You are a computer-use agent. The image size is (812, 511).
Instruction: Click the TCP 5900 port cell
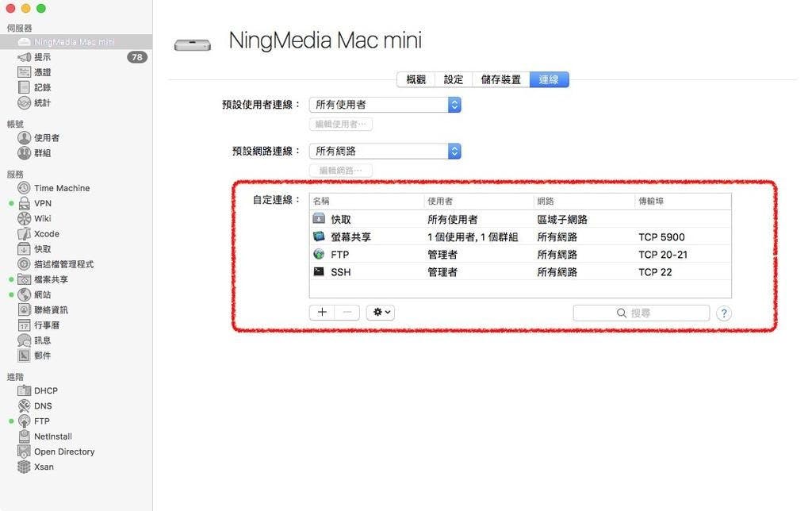pyautogui.click(x=662, y=236)
